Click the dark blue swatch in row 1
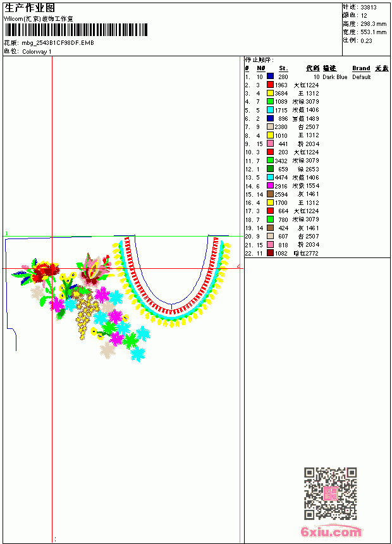This screenshot has width=392, height=544. tap(270, 77)
